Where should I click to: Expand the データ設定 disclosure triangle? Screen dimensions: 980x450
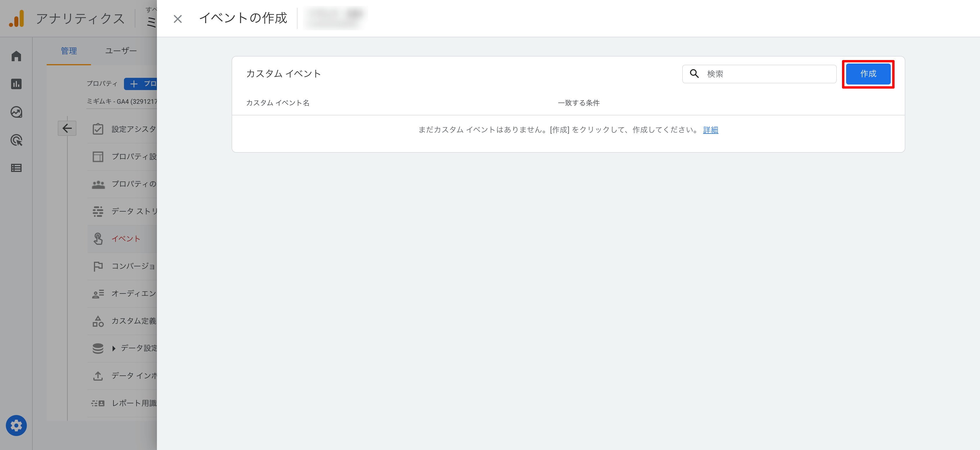pos(114,349)
